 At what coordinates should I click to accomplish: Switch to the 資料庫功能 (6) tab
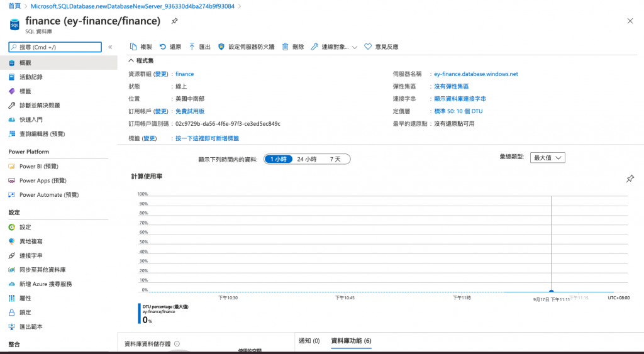[x=351, y=341]
